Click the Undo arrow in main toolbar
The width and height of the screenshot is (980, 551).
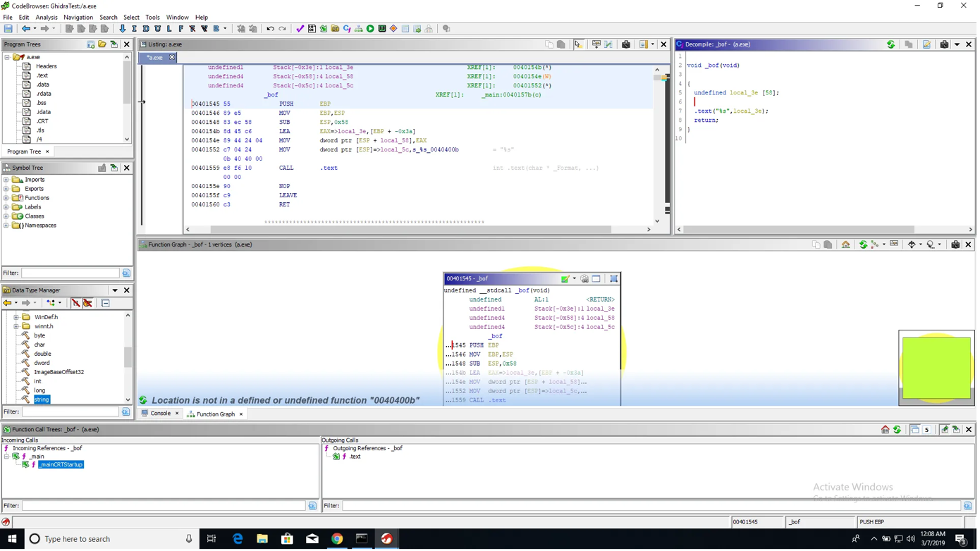point(270,29)
